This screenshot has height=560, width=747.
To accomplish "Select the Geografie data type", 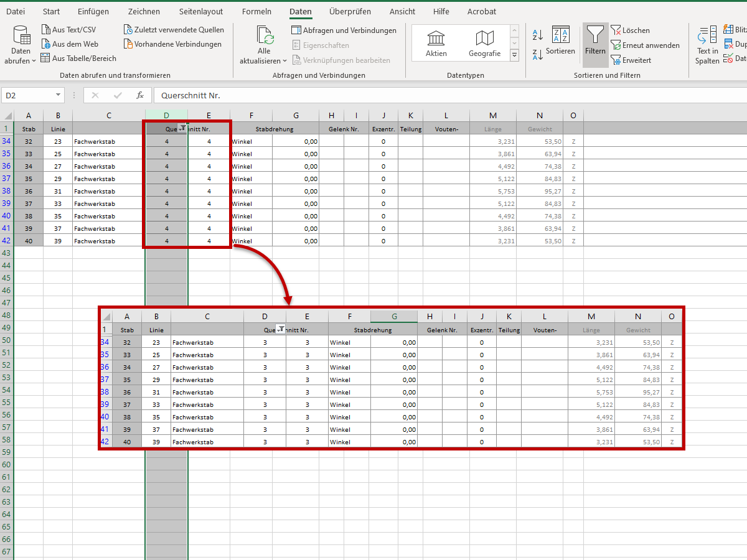I will click(484, 43).
